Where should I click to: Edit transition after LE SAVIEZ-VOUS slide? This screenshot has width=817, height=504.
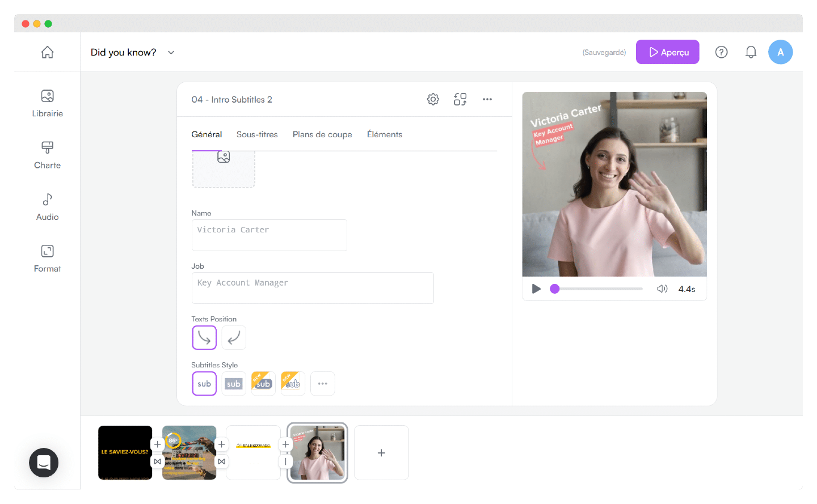tap(158, 461)
